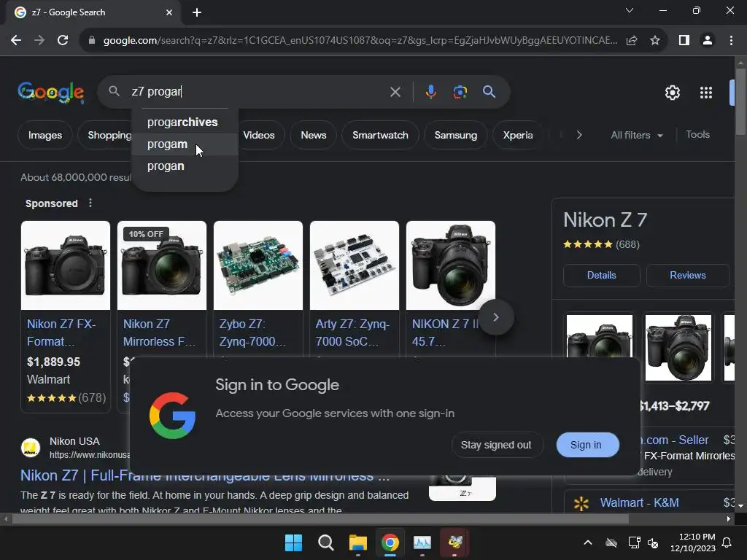Open the Chrome three-dot menu
The width and height of the screenshot is (747, 560).
pyautogui.click(x=731, y=41)
